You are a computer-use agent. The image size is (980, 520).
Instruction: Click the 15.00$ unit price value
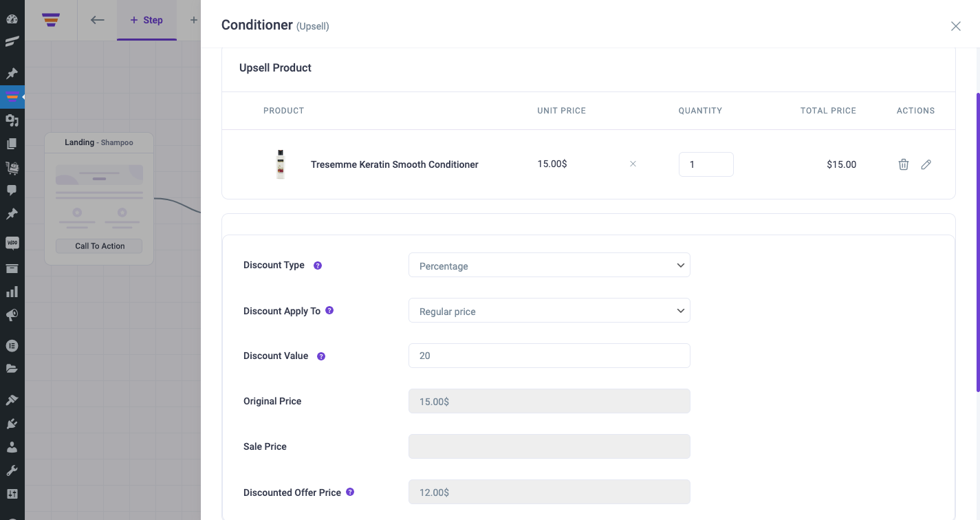[x=552, y=164]
